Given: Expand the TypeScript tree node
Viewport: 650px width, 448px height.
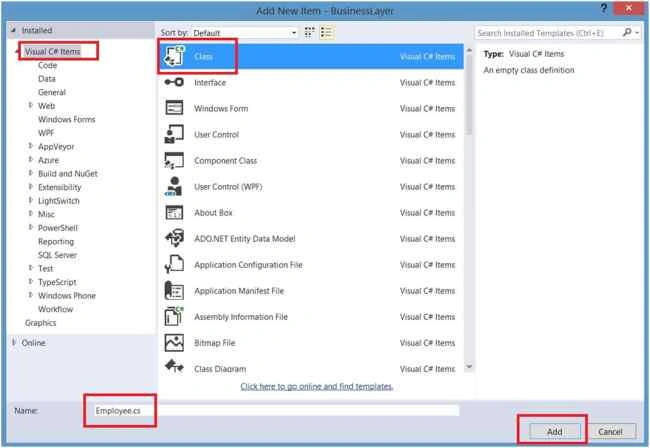Looking at the screenshot, I should pos(31,281).
